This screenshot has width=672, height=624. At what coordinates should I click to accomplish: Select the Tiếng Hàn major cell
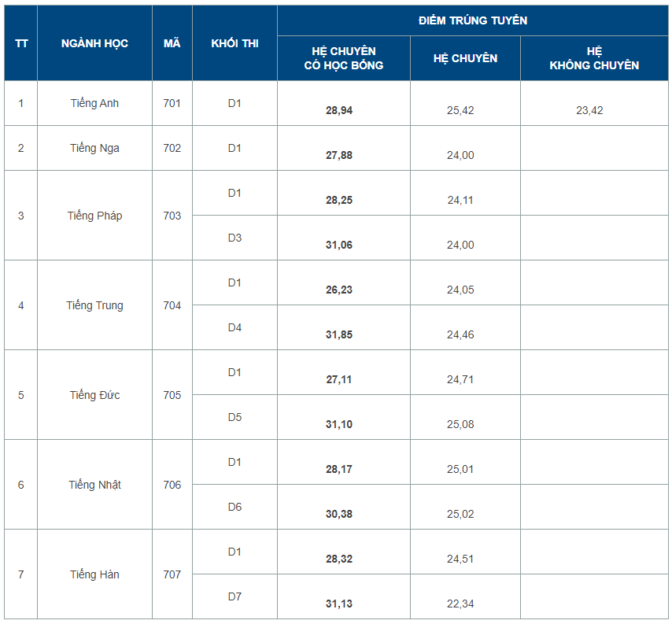click(x=94, y=574)
